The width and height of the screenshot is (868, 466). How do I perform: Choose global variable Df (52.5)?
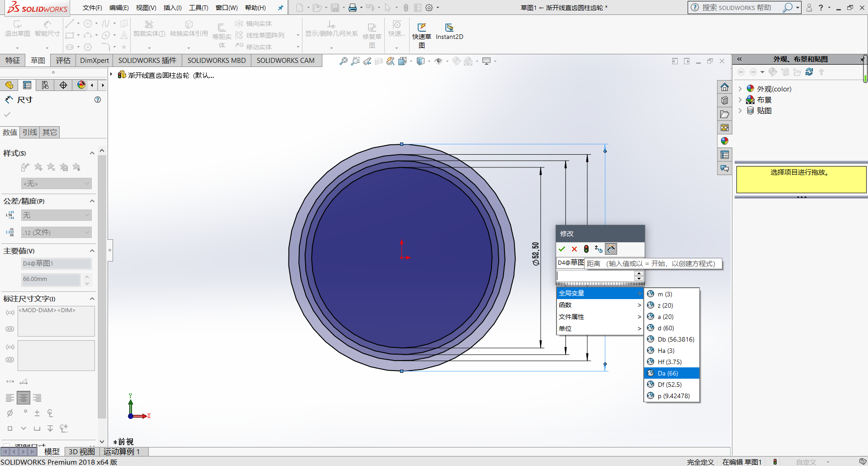click(671, 385)
